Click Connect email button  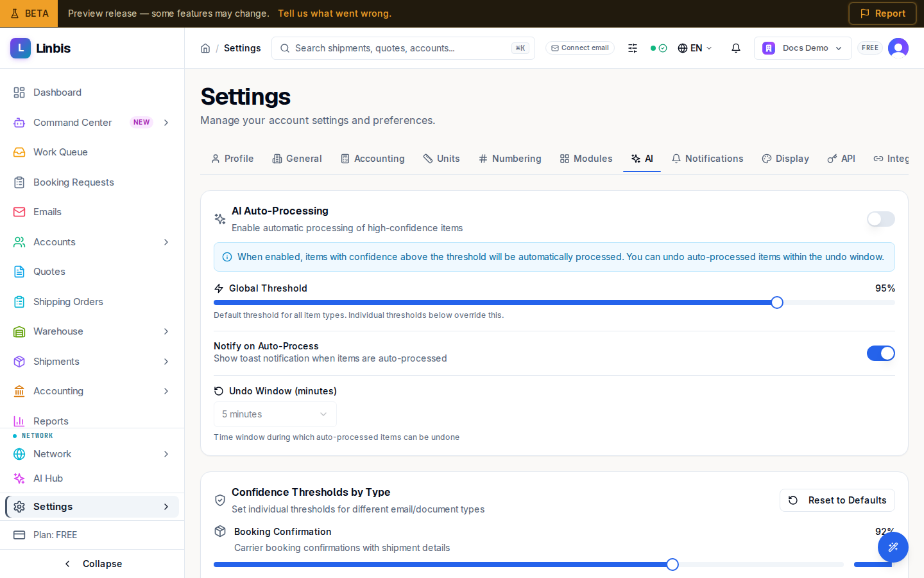tap(580, 48)
